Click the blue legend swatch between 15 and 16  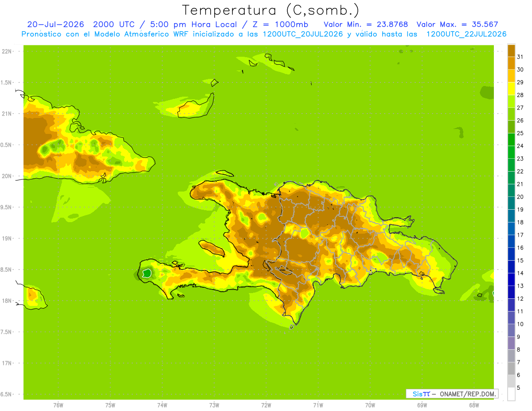coord(511,254)
